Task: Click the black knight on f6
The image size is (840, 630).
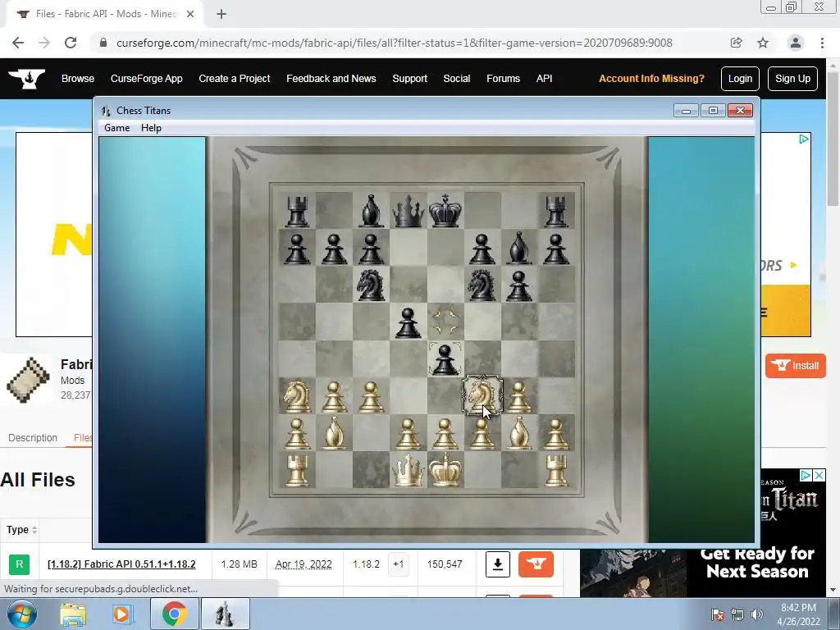Action: (x=482, y=285)
